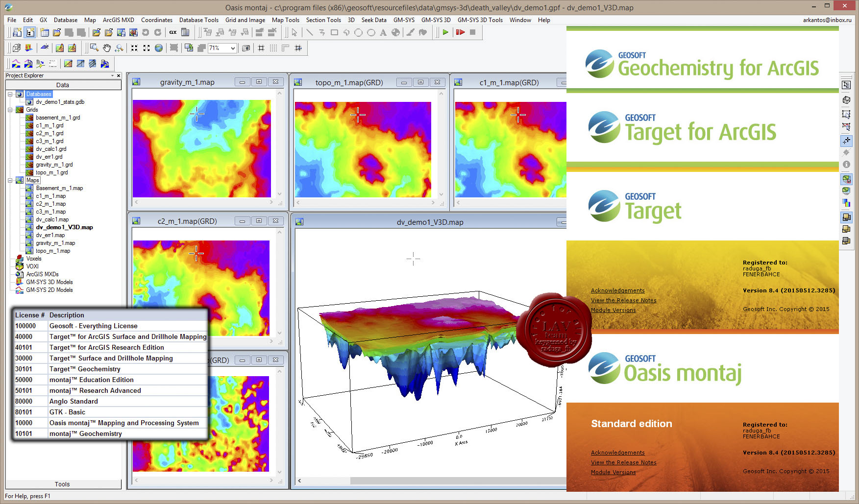The image size is (859, 504).
Task: Collapse the Grids tree node
Action: click(10, 110)
